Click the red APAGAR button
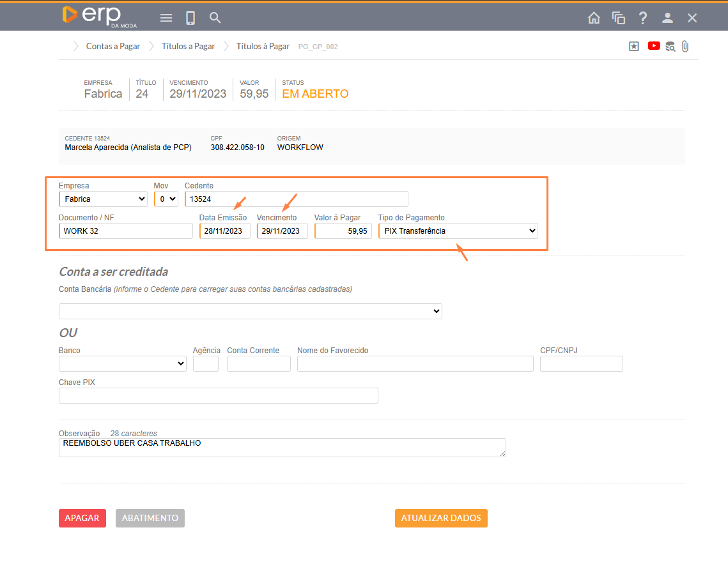This screenshot has width=728, height=569. 82,518
